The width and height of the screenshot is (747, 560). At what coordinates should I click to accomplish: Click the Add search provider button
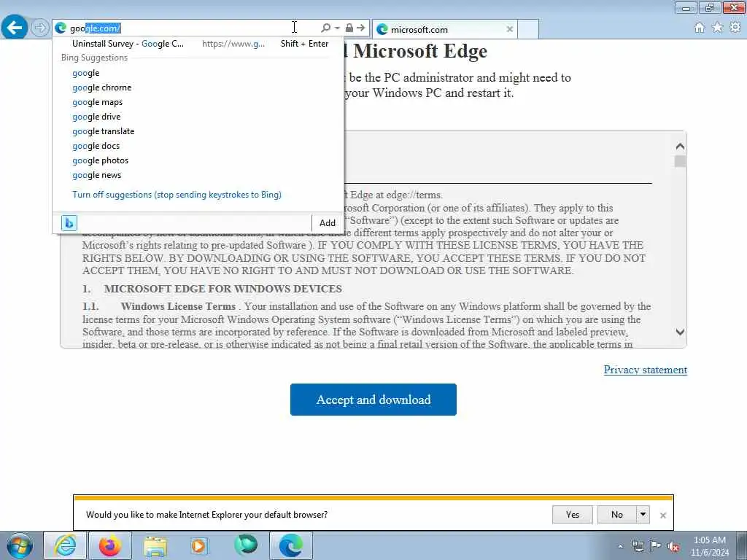click(328, 223)
